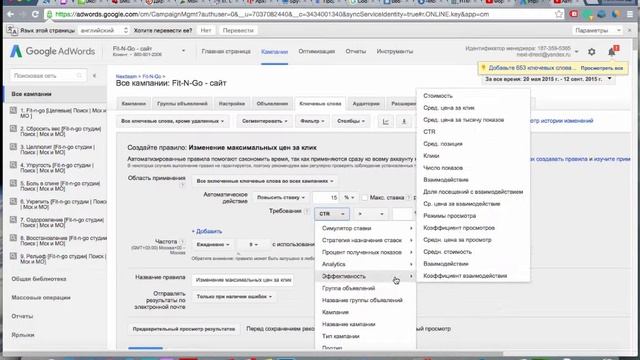
Task: Expand Симулятор ставки submenu
Action: (x=366, y=228)
